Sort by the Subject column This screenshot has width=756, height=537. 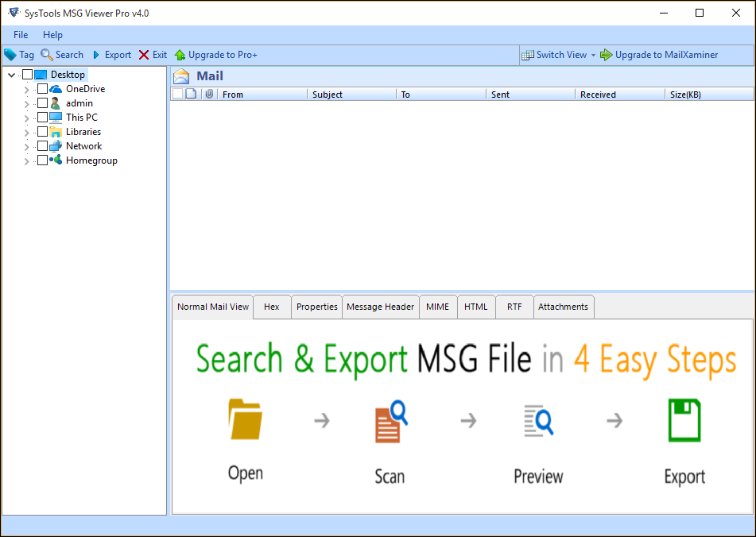tap(352, 95)
